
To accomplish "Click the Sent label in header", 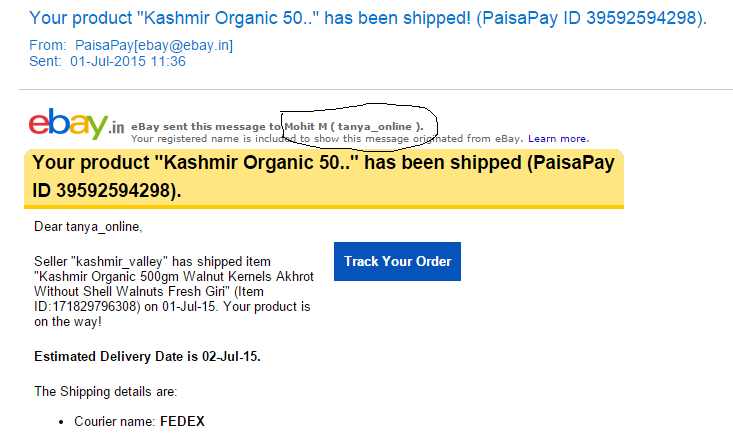I will [46, 61].
